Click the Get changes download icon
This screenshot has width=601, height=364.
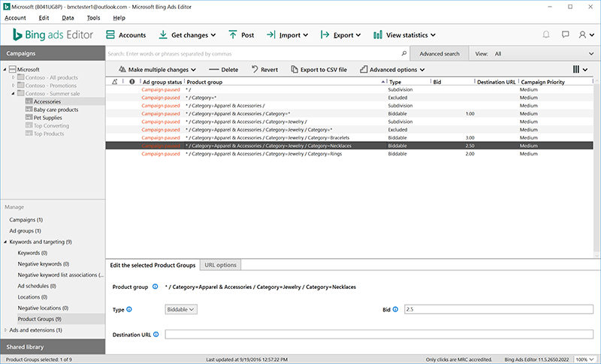163,35
